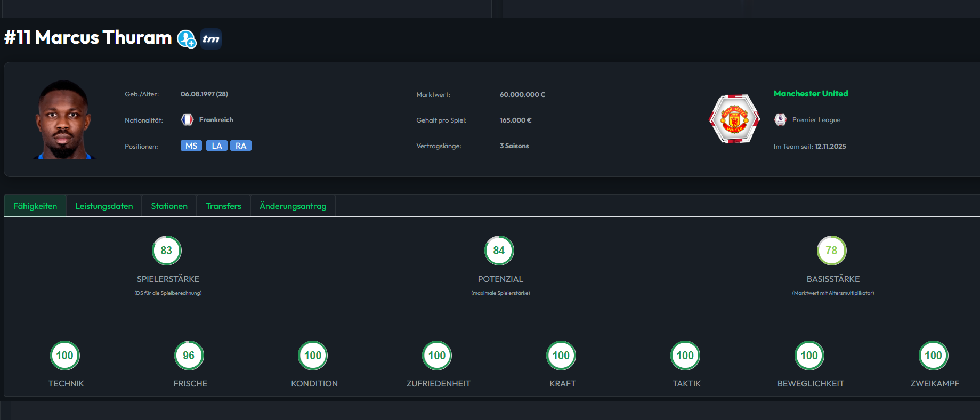Open the Manchester United club link

(x=811, y=94)
